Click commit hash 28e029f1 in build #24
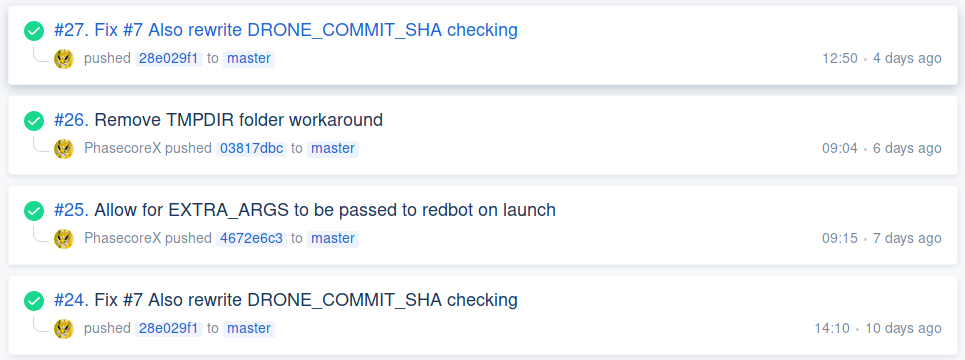This screenshot has height=360, width=965. [x=169, y=328]
